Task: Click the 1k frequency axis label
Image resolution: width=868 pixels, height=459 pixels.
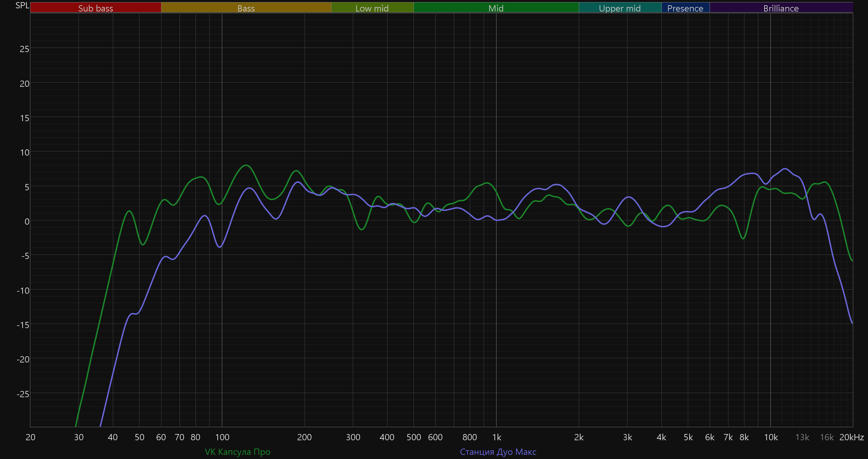Action: pos(496,437)
